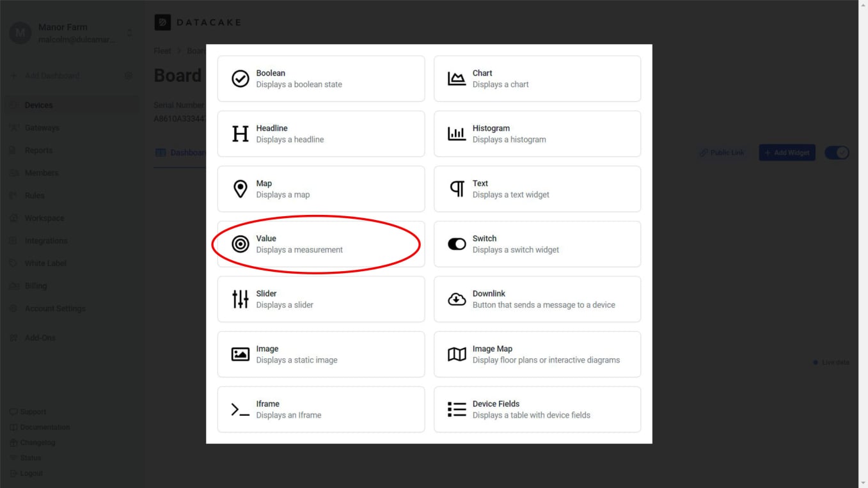Viewport: 868px width, 488px height.
Task: Click the Map pin widget icon
Action: coord(240,188)
